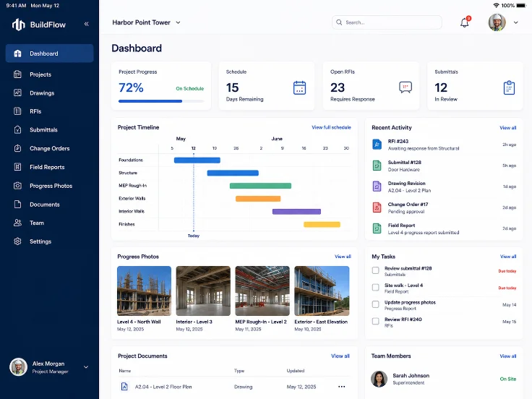Click View all in My Tasks
This screenshot has width=532, height=399.
tap(508, 257)
